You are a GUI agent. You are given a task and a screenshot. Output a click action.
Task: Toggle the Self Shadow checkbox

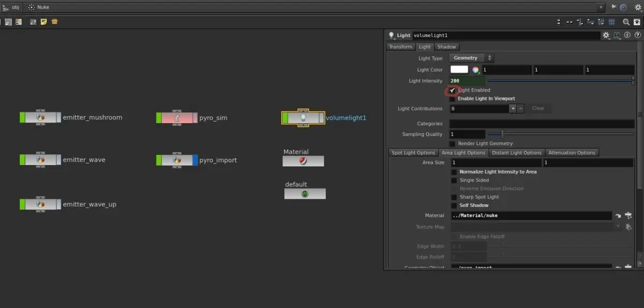[x=454, y=205]
